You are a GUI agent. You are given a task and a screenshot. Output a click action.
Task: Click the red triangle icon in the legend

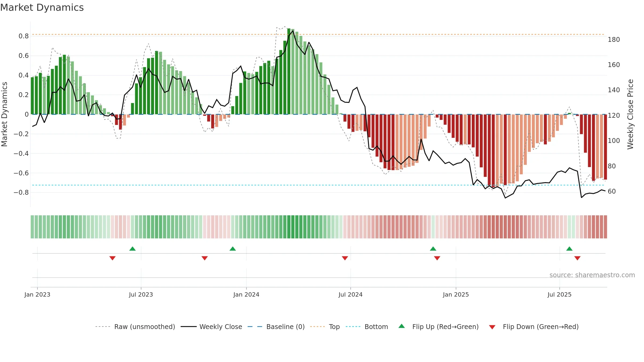(x=492, y=327)
